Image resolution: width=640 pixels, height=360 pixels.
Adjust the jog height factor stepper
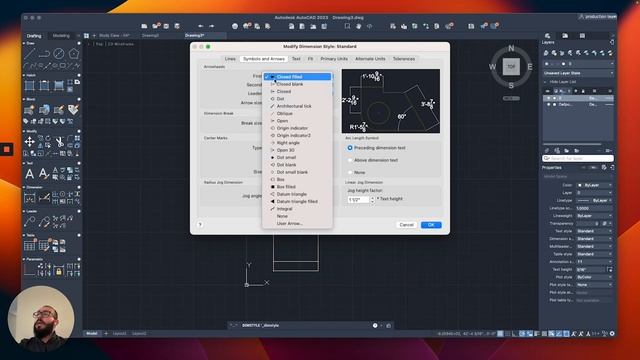tap(372, 199)
